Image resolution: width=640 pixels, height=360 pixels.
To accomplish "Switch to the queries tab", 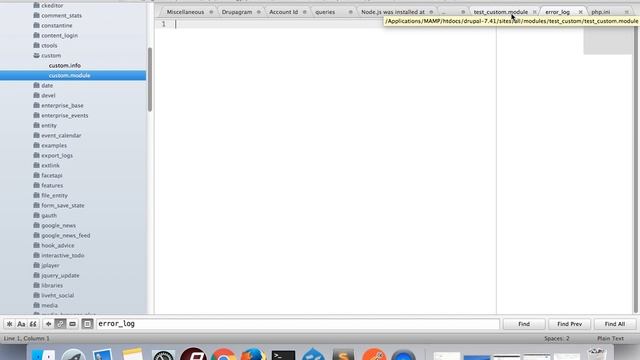I will click(325, 12).
